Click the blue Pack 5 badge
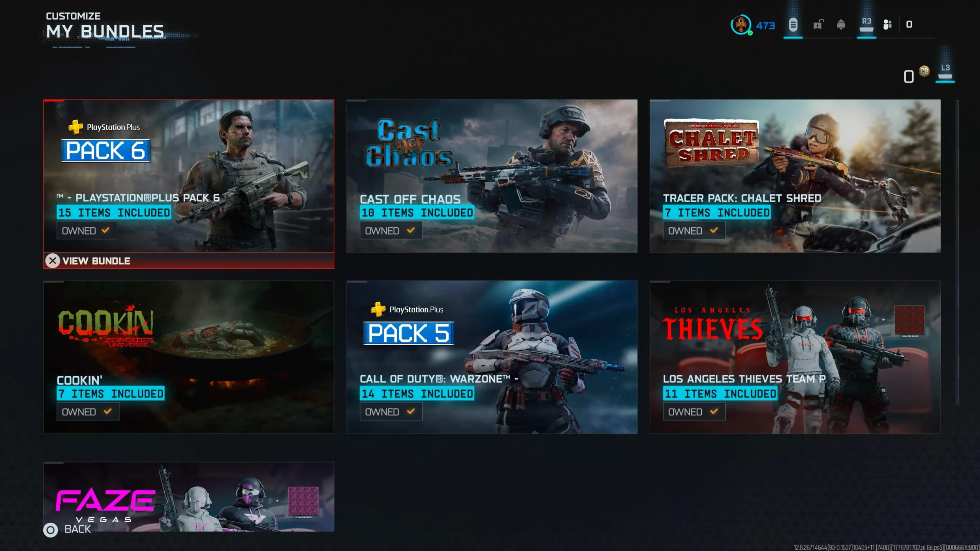The height and width of the screenshot is (551, 980). (408, 333)
